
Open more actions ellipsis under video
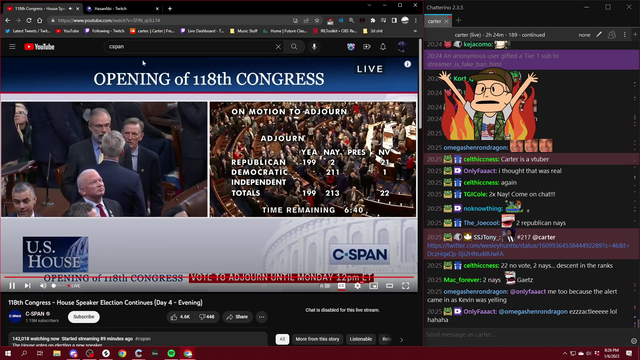[262, 317]
